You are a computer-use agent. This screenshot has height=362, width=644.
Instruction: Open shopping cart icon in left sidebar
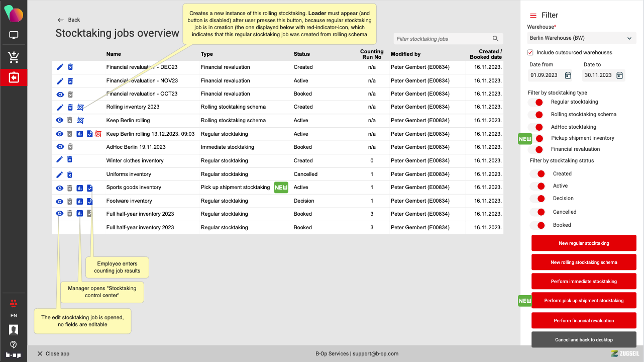point(14,57)
